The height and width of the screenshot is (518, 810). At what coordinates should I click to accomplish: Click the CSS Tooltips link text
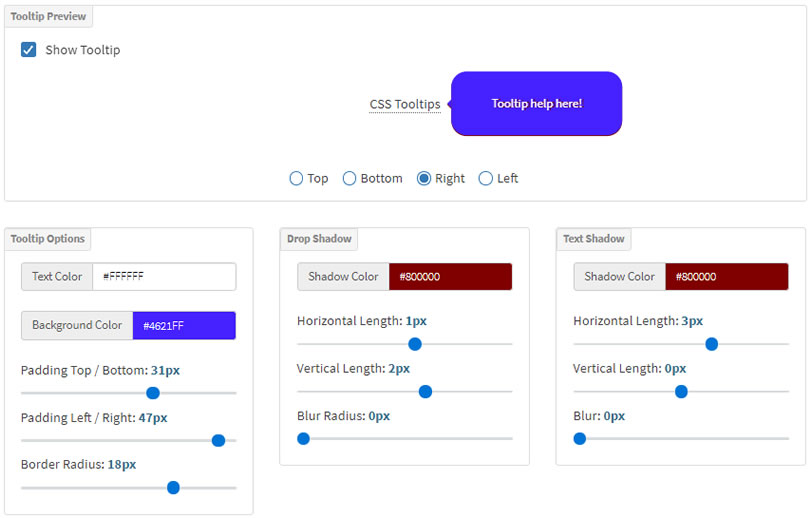click(x=404, y=104)
